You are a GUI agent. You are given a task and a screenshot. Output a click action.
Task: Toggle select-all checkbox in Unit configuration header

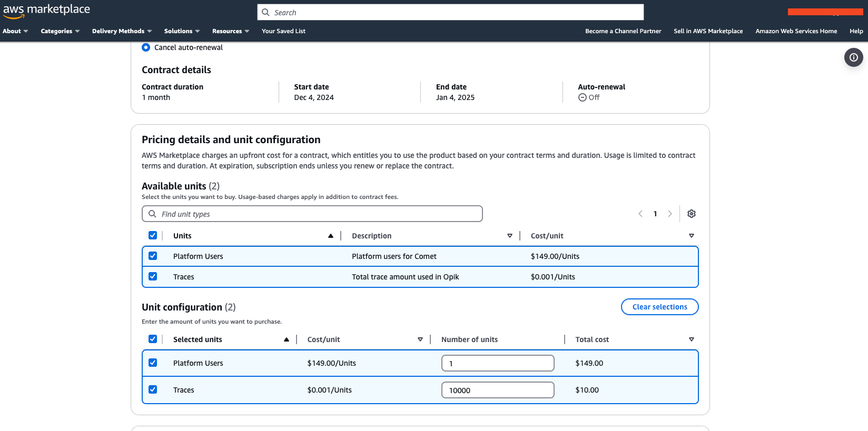pos(153,339)
